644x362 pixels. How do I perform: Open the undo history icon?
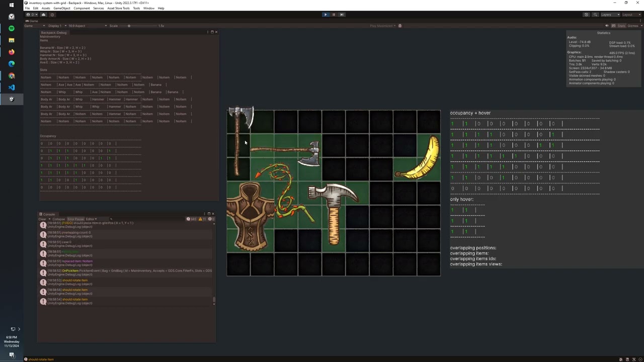click(586, 15)
